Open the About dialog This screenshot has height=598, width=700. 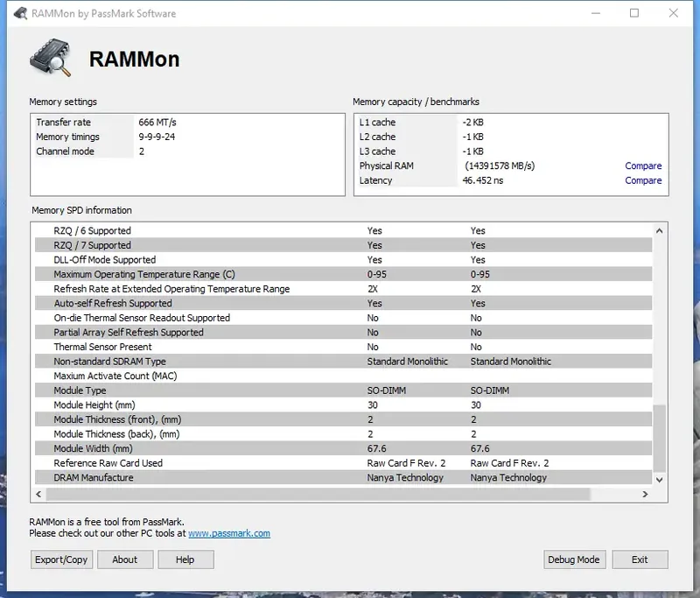[x=125, y=559]
